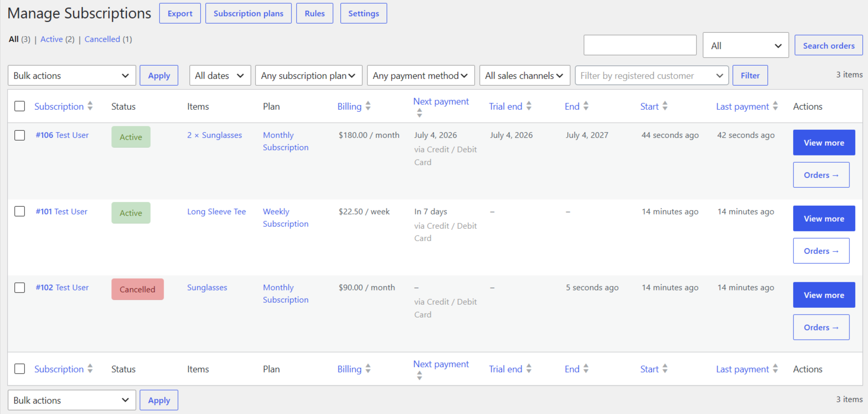
Task: Click the Export button
Action: [x=180, y=13]
